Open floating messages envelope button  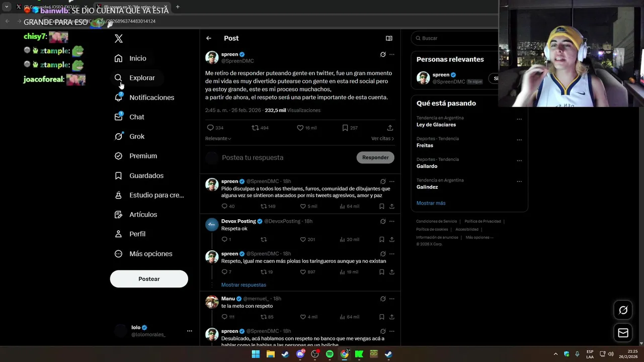(623, 333)
